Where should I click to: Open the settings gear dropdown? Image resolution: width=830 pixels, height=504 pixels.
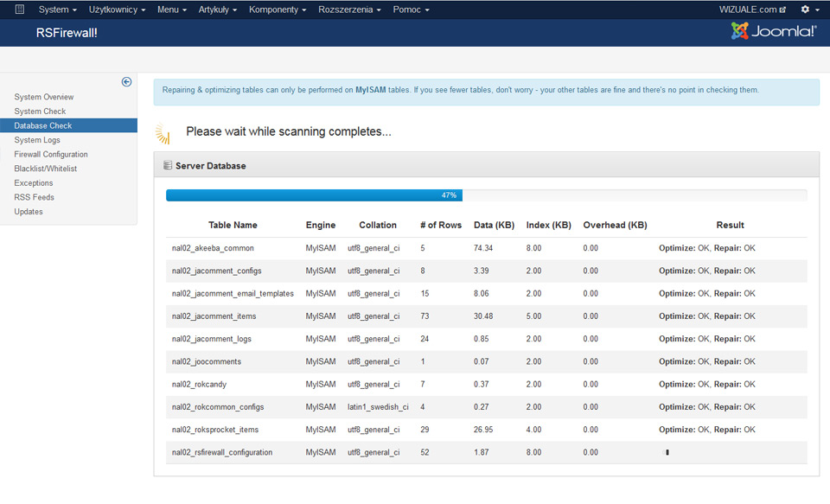[x=810, y=10]
